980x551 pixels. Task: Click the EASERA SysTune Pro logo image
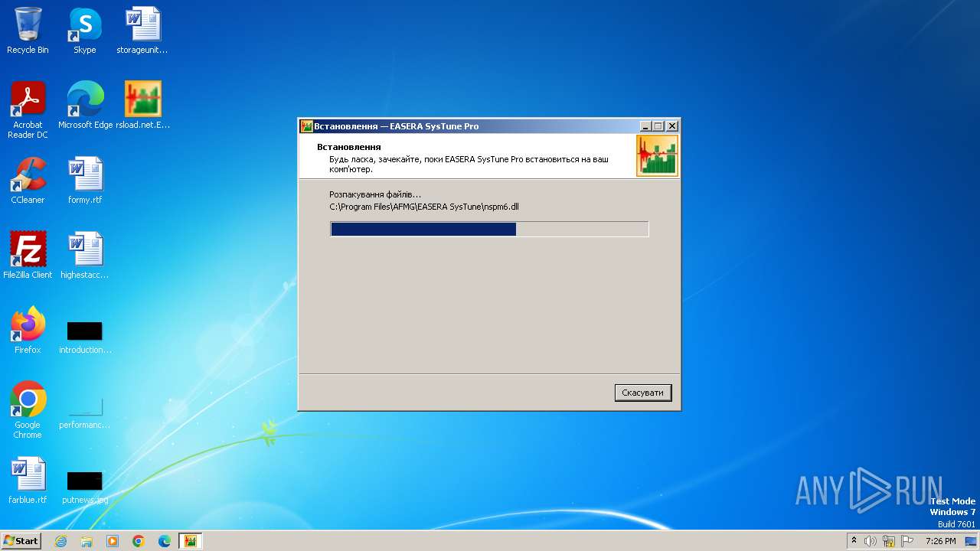click(657, 156)
